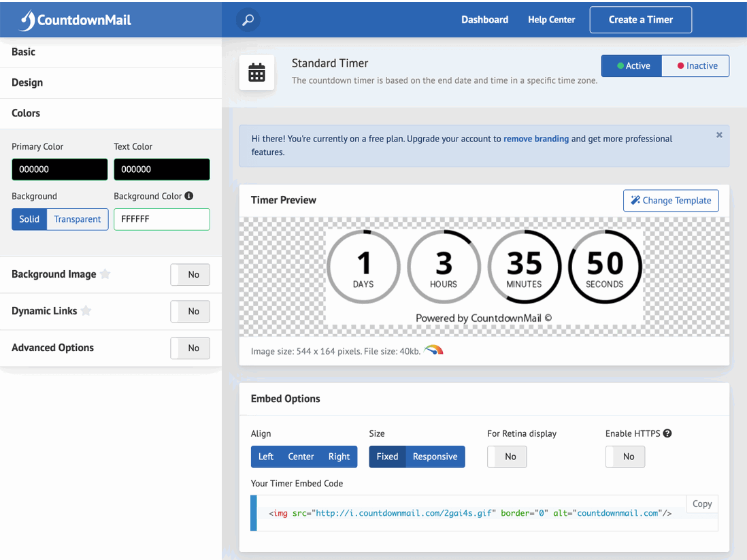Click the rainbow speedometer icon beside file size

(x=433, y=350)
